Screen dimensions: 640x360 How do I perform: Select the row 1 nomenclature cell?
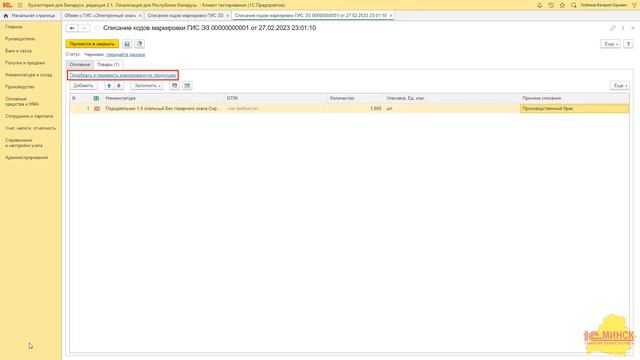click(x=163, y=109)
